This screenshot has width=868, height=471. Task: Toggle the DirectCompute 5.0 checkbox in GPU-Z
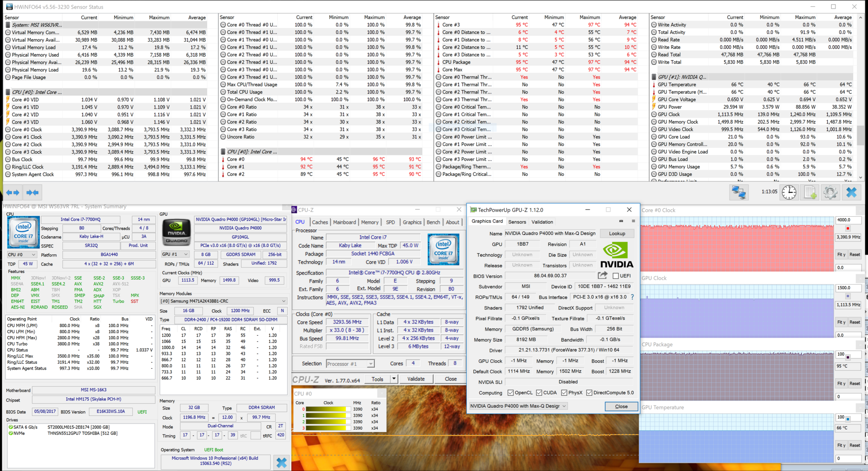pyautogui.click(x=589, y=393)
